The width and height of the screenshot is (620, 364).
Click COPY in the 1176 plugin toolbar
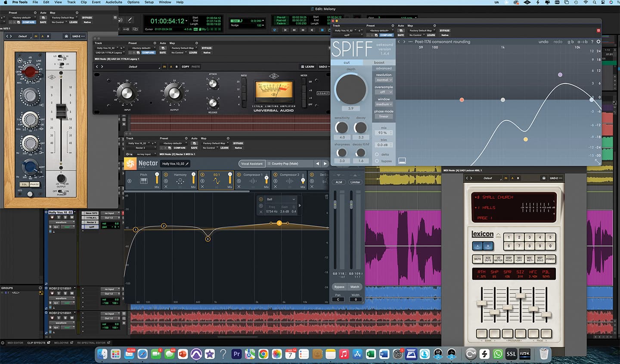click(185, 67)
